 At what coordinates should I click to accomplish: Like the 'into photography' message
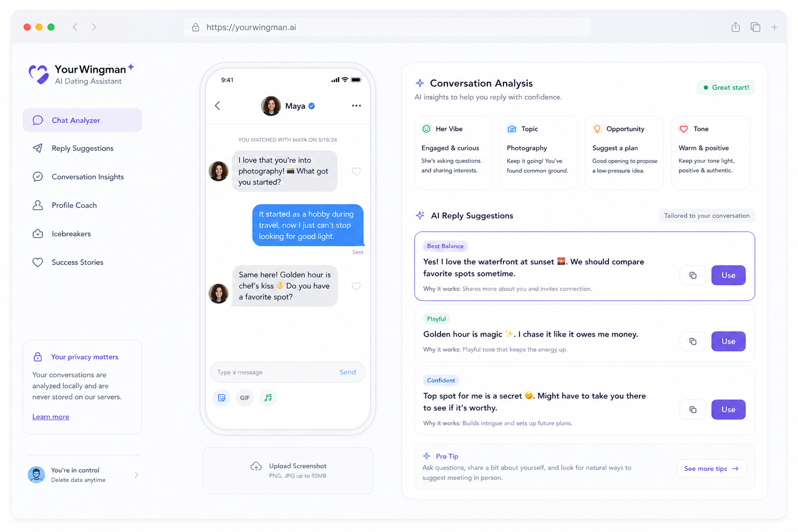coord(356,171)
